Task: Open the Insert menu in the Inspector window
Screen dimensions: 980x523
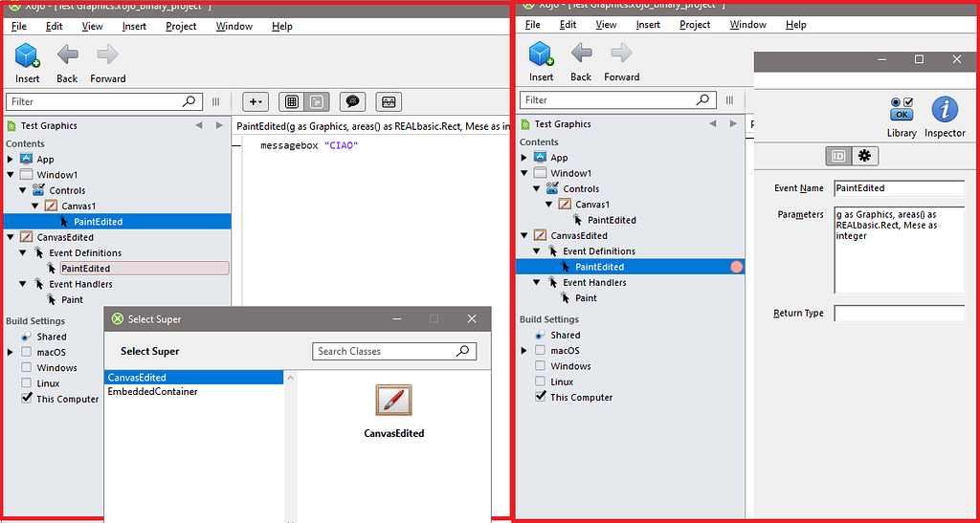Action: (x=648, y=25)
